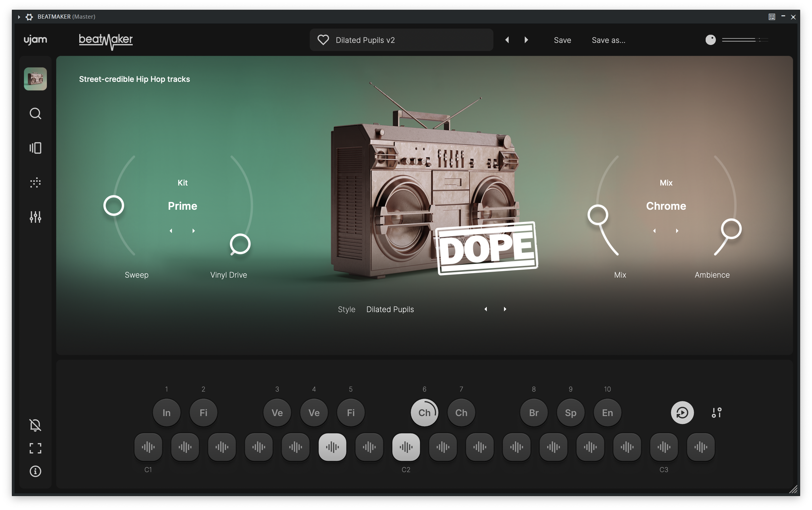Go to previous preset arrow
812x510 pixels.
pyautogui.click(x=507, y=40)
